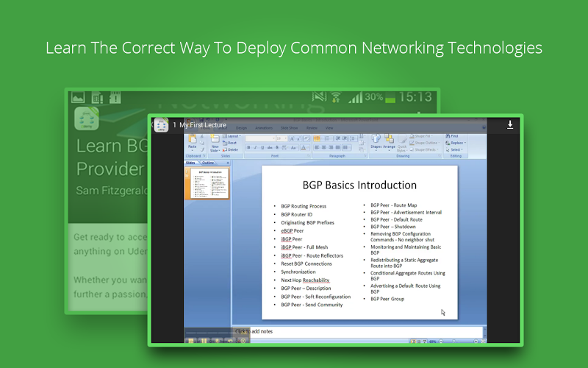
Task: Toggle Bold formatting in the Font group
Action: click(x=248, y=148)
